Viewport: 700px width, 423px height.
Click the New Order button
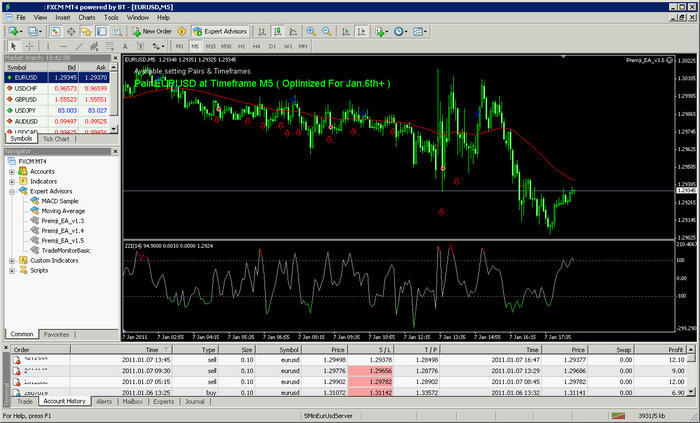click(x=152, y=31)
